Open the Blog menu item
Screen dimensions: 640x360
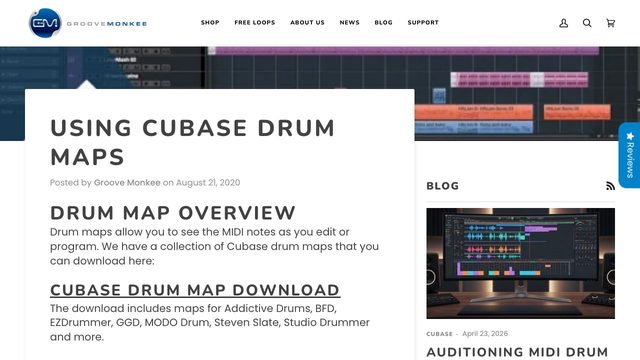pos(383,22)
